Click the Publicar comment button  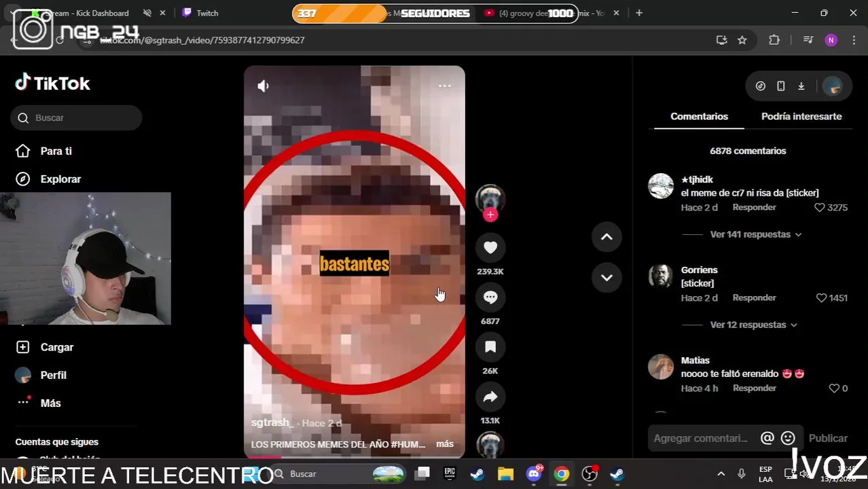tap(828, 438)
